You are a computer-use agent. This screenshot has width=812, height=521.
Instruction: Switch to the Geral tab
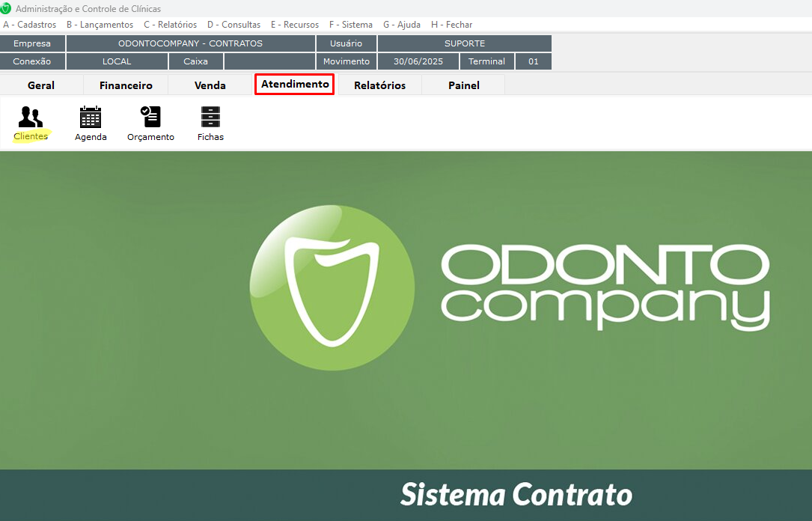41,85
